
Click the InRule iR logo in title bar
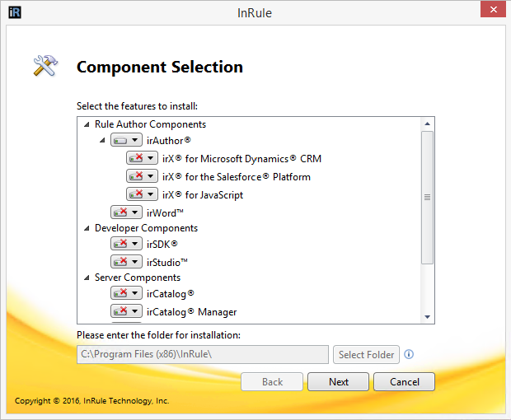(15, 12)
